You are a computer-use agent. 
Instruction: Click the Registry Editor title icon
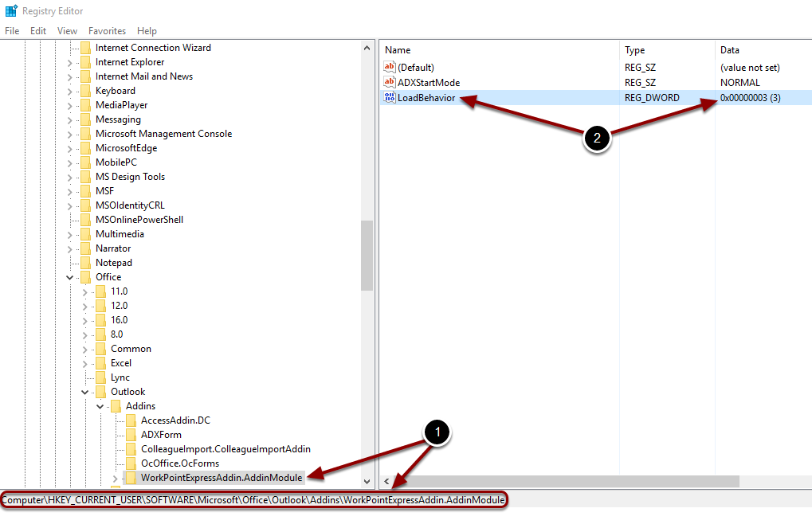click(11, 11)
